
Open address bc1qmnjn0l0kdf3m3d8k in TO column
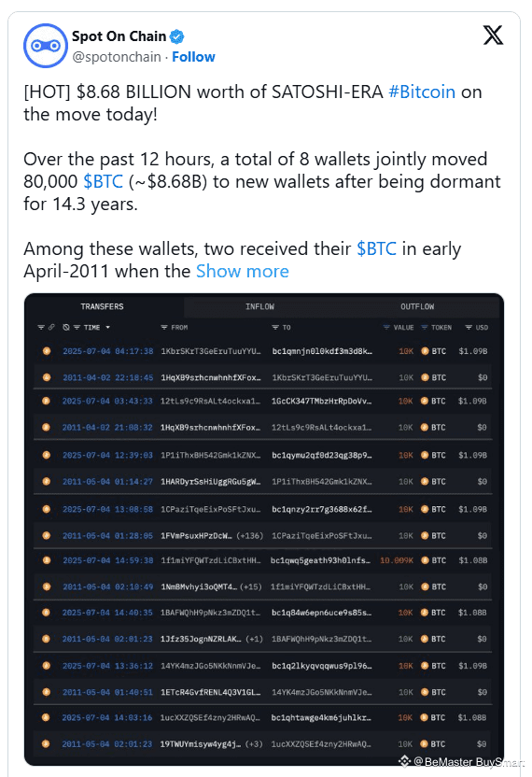[322, 351]
